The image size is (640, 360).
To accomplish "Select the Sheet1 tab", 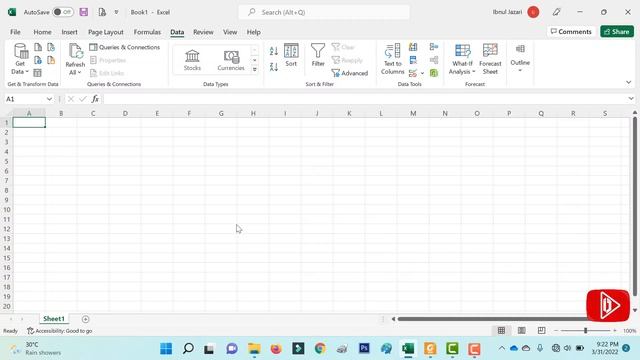I will coord(54,319).
